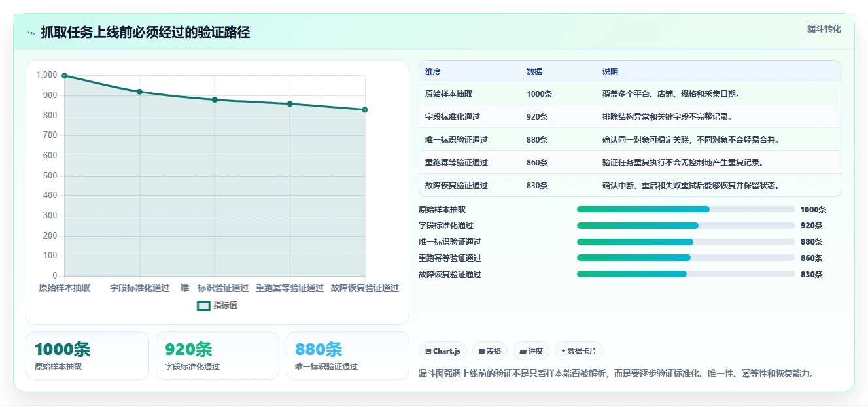The height and width of the screenshot is (406, 868).
Task: Click the icon in the 表格 tag
Action: tap(481, 351)
